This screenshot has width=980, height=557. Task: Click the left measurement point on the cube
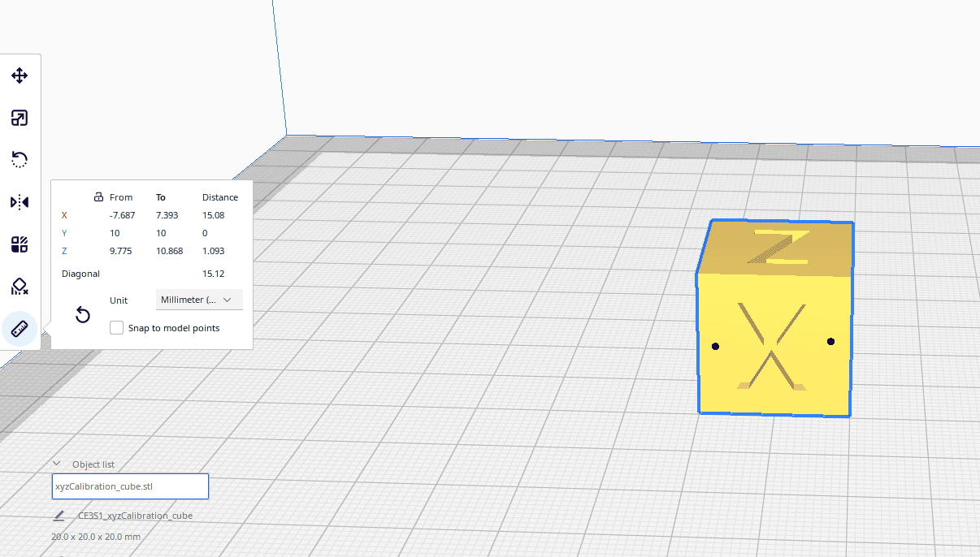(715, 347)
